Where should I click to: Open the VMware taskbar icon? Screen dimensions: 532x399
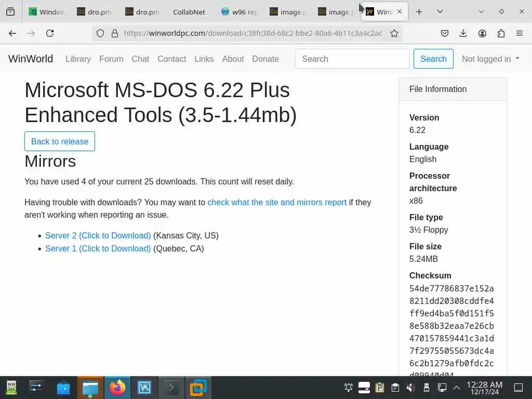198,388
